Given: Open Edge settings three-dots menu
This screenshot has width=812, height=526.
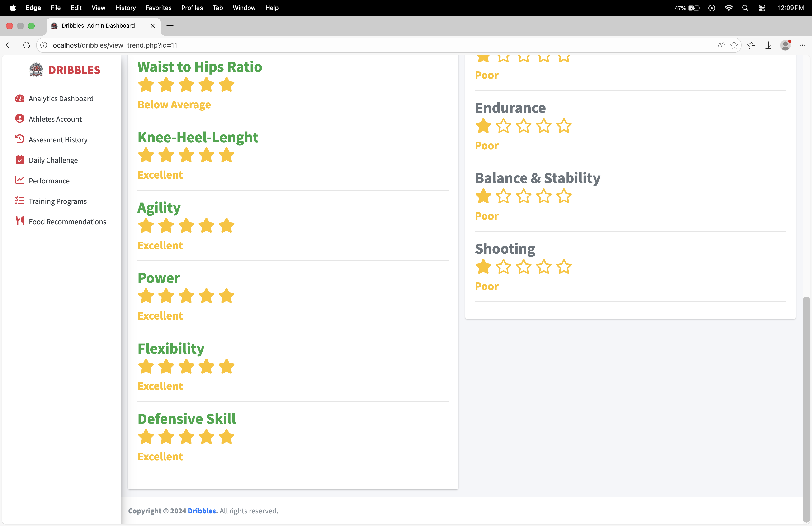Looking at the screenshot, I should click(802, 45).
